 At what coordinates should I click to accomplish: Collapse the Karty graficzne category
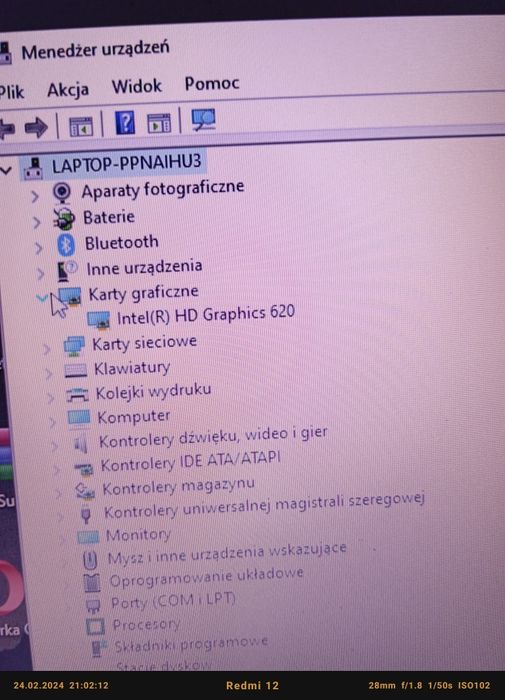[42, 298]
